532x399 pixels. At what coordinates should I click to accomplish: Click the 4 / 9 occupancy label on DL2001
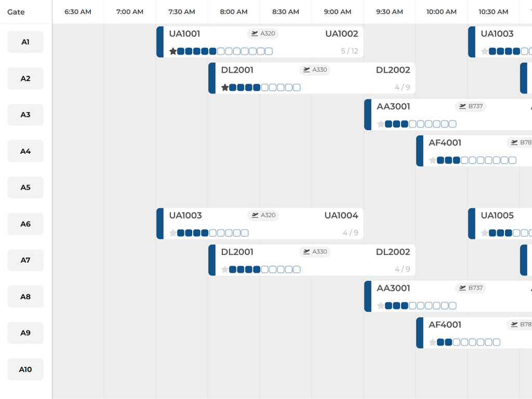coord(403,87)
